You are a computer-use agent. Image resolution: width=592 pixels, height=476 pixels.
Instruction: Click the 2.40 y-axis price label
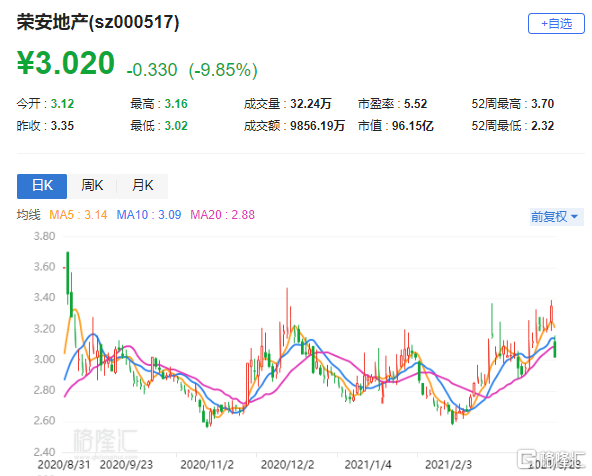pyautogui.click(x=44, y=451)
